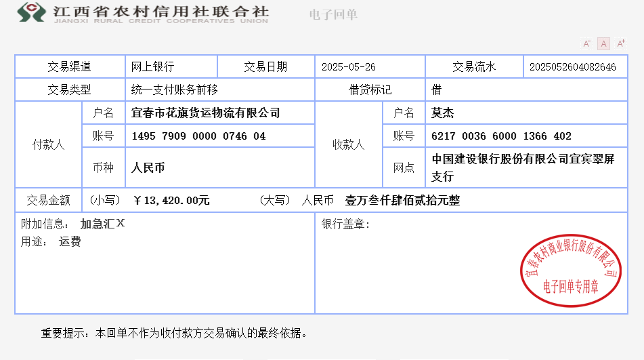This screenshot has width=644, height=360.
Task: Click payee branch 中国建设银行股份有限公司宜宾翠屏支行
Action: click(x=523, y=167)
